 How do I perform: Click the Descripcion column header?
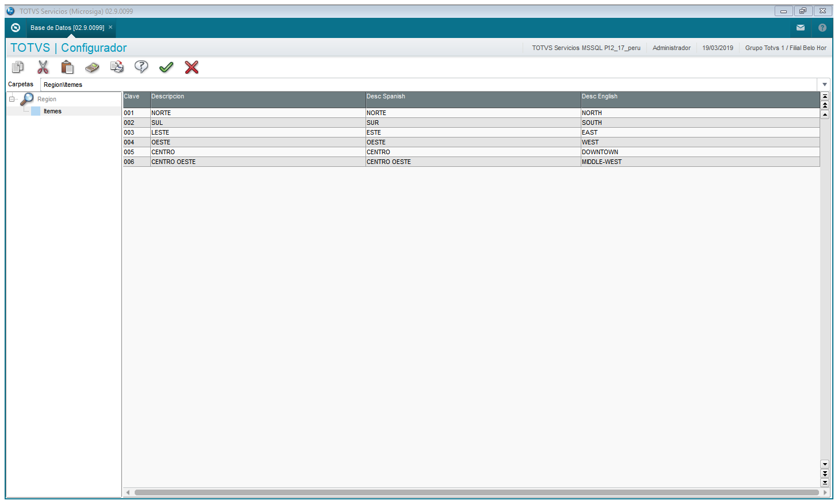[258, 100]
